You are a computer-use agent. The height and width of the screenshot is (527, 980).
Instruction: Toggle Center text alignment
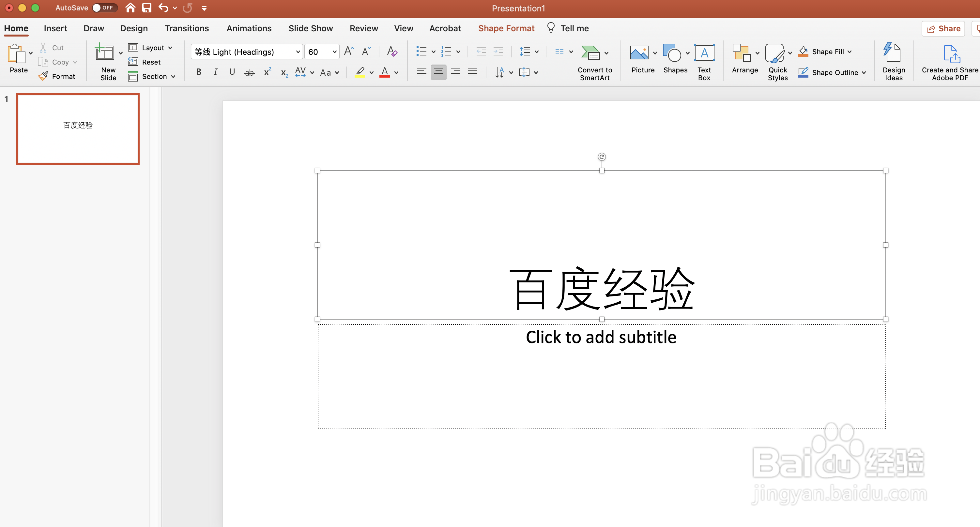point(438,72)
